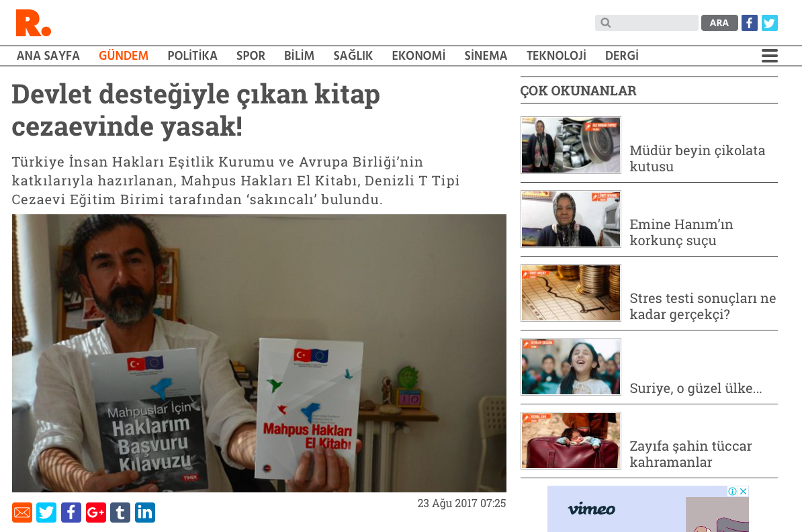Expand the hamburger menu in navigation bar
802x532 pixels.
769,56
